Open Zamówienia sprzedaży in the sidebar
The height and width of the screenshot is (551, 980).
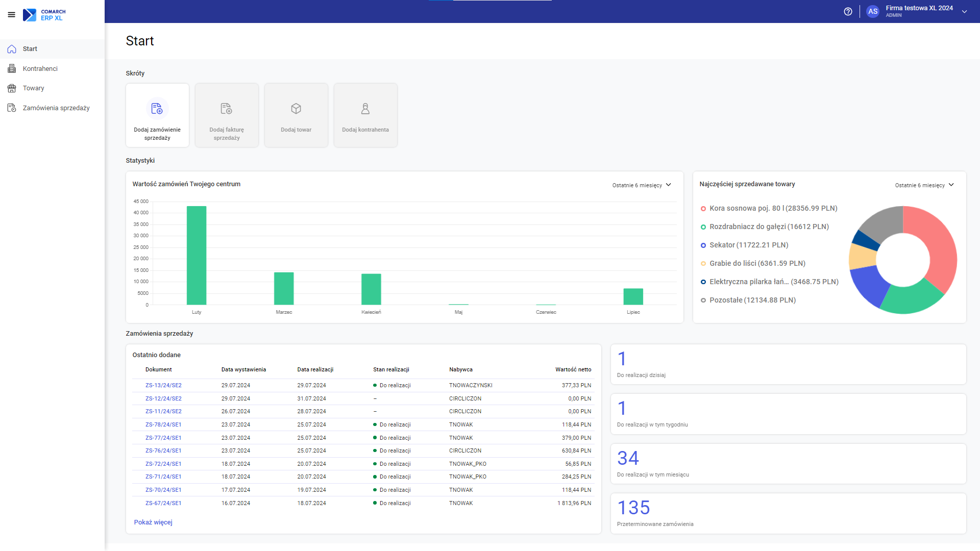tap(52, 108)
